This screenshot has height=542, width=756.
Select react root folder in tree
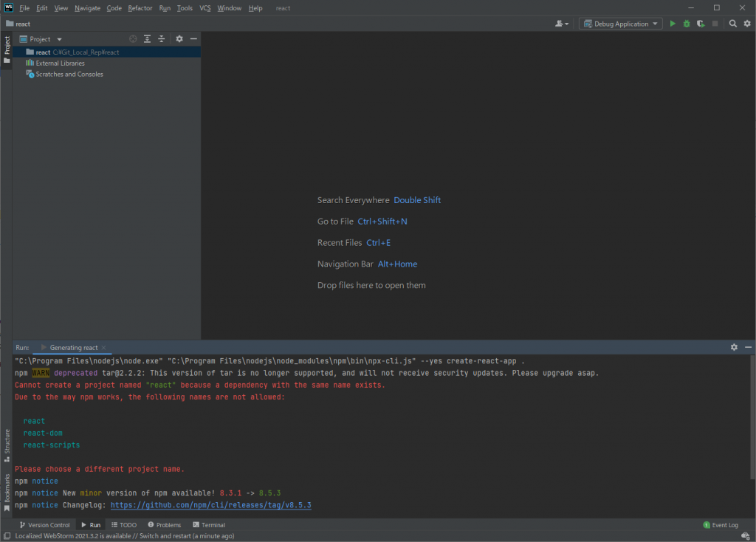click(106, 52)
